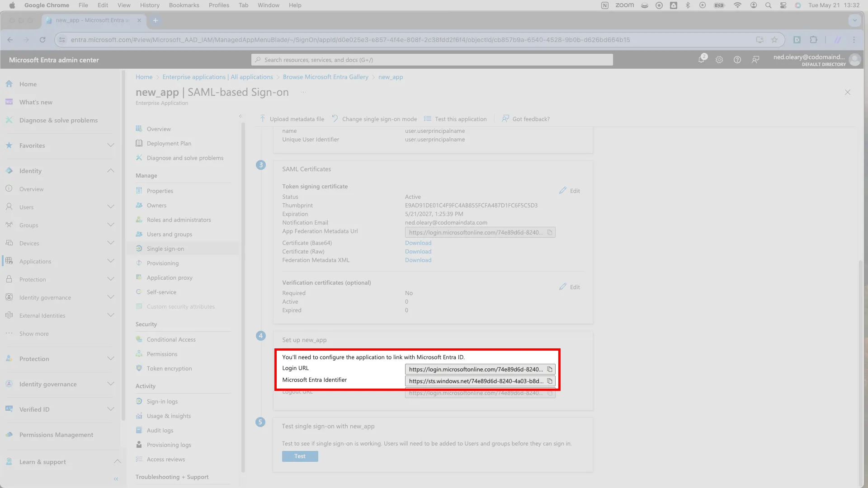Collapse Learn & support chevron
Viewport: 868px width, 488px height.
[117, 461]
